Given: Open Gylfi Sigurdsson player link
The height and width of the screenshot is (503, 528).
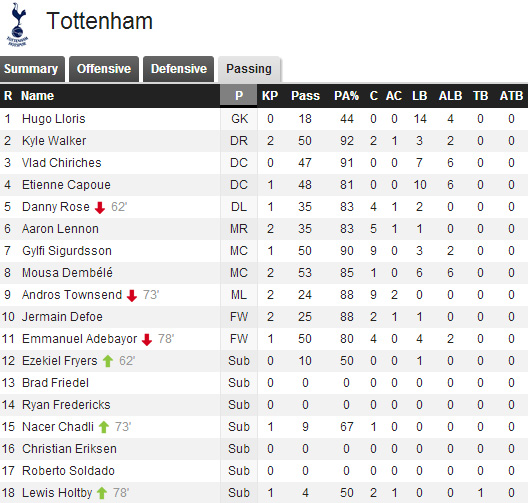Looking at the screenshot, I should point(67,251).
